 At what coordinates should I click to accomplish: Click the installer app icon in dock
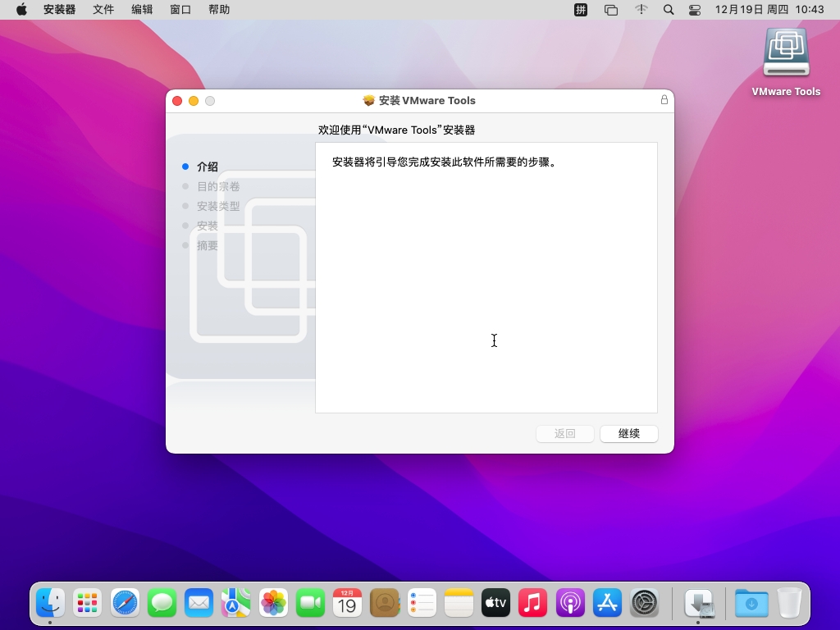[699, 603]
